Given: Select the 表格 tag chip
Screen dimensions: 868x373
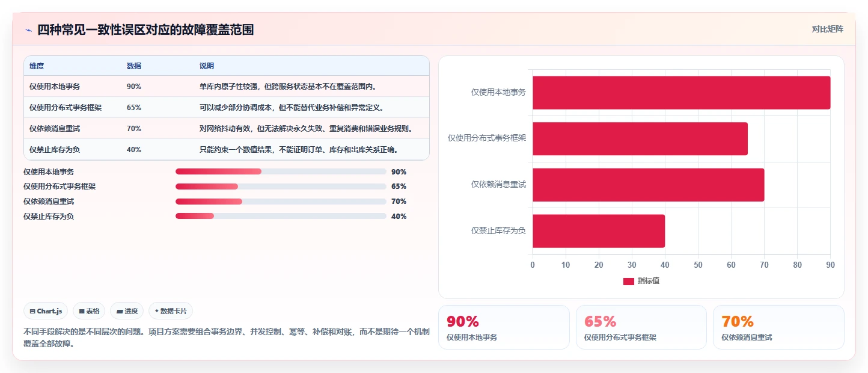Looking at the screenshot, I should [x=89, y=311].
